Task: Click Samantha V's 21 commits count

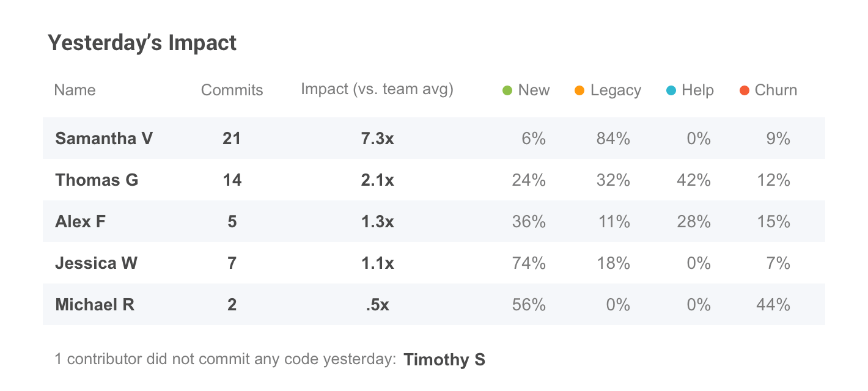Action: pos(232,139)
